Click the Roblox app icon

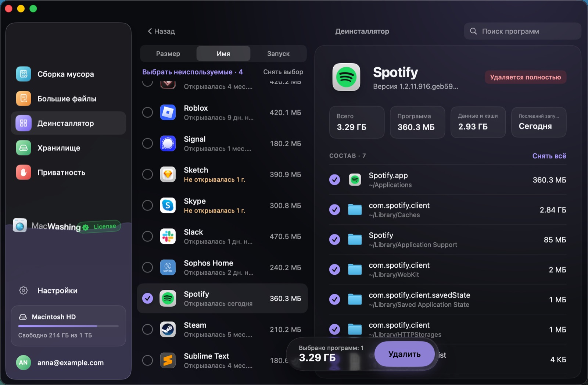tap(168, 113)
